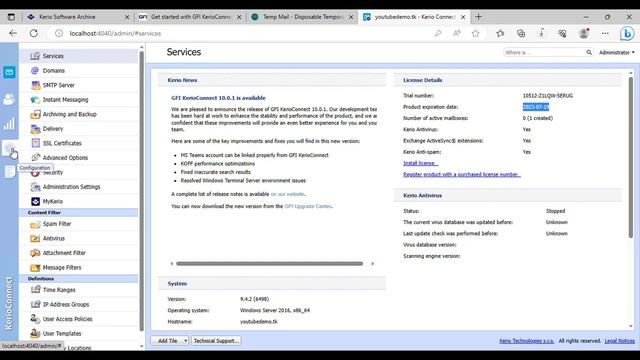Click the Message Filters icon
The height and width of the screenshot is (360, 640).
[36, 268]
